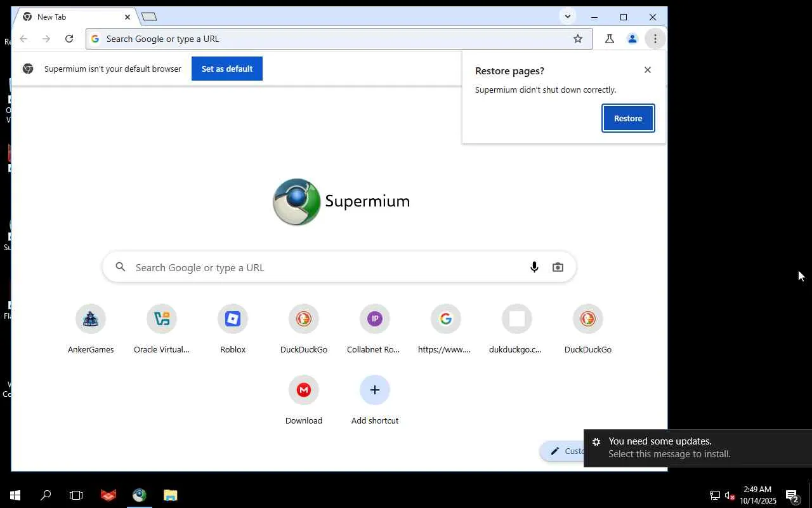The width and height of the screenshot is (812, 508).
Task: Open the last DuckDuckGo shortcut in the row
Action: coord(588,329)
